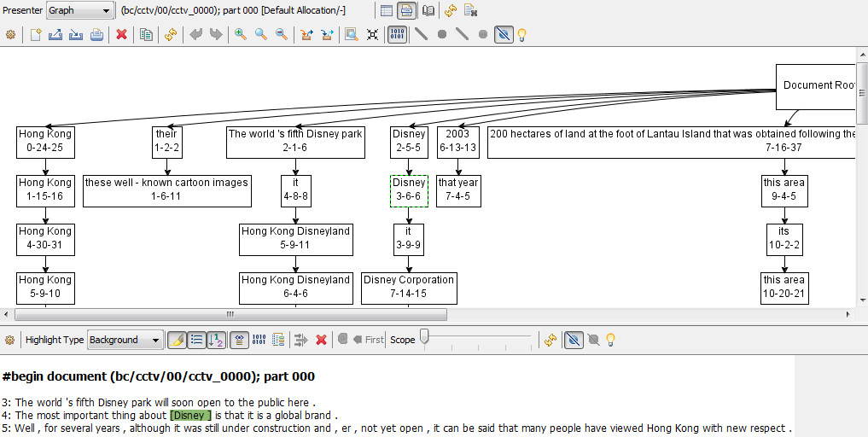The width and height of the screenshot is (868, 437).
Task: Toggle the binary 1010 button in graph toolbar
Action: [x=398, y=35]
